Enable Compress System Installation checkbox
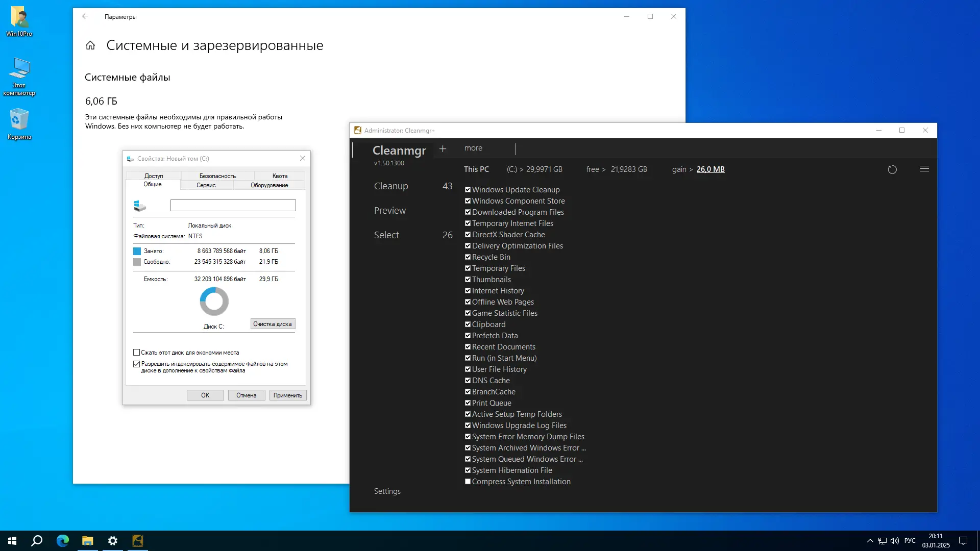This screenshot has width=980, height=551. (468, 482)
